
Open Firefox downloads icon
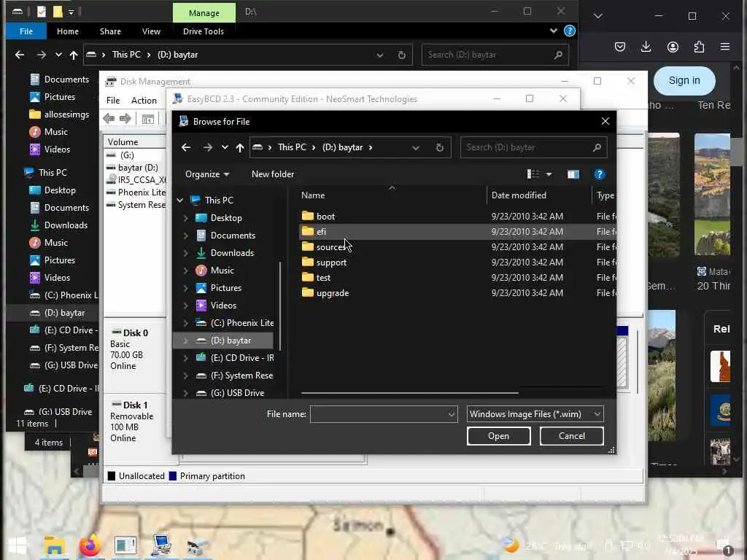(646, 47)
